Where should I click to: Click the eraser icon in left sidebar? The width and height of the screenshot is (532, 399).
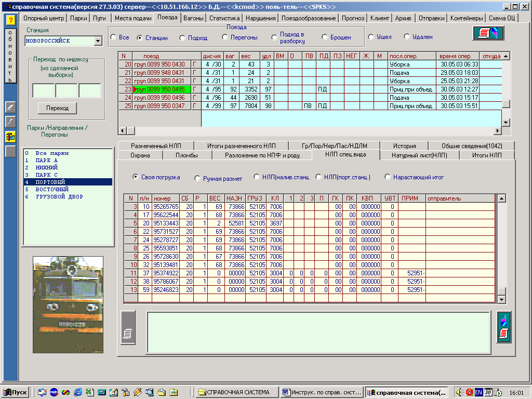[x=10, y=107]
